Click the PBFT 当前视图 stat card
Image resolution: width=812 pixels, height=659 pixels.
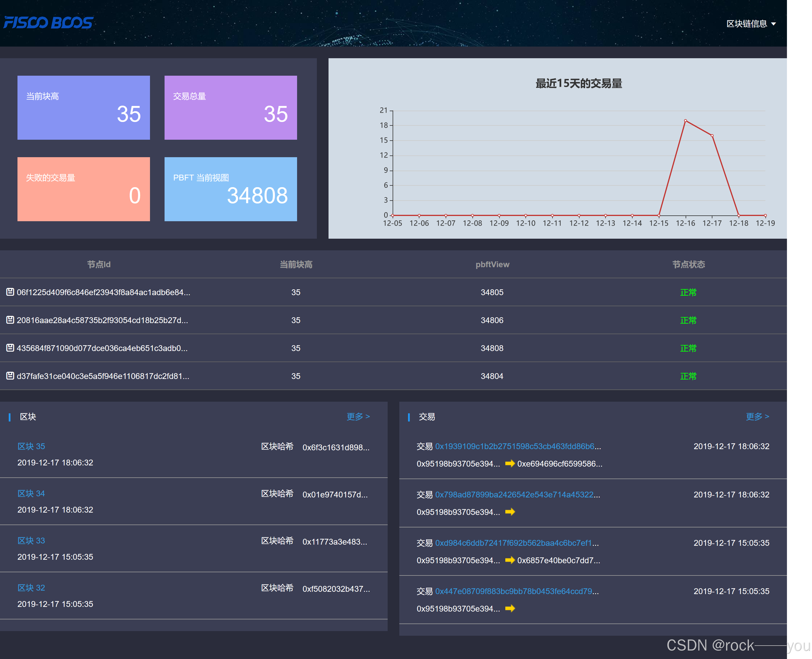(x=231, y=189)
